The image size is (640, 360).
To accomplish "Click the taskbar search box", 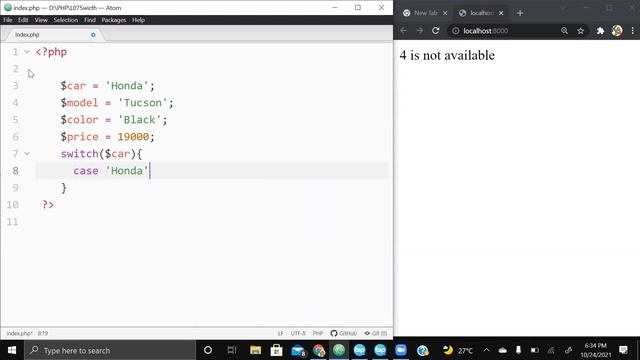I will pyautogui.click(x=110, y=350).
